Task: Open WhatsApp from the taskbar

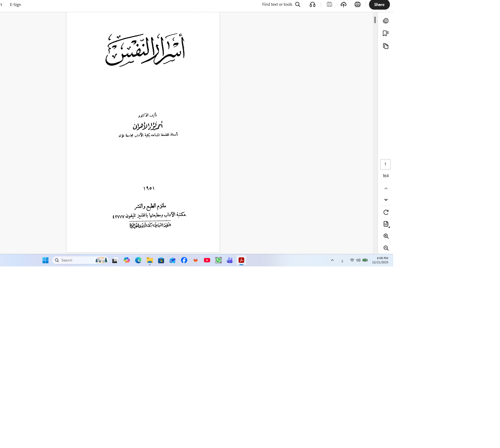Action: click(218, 260)
